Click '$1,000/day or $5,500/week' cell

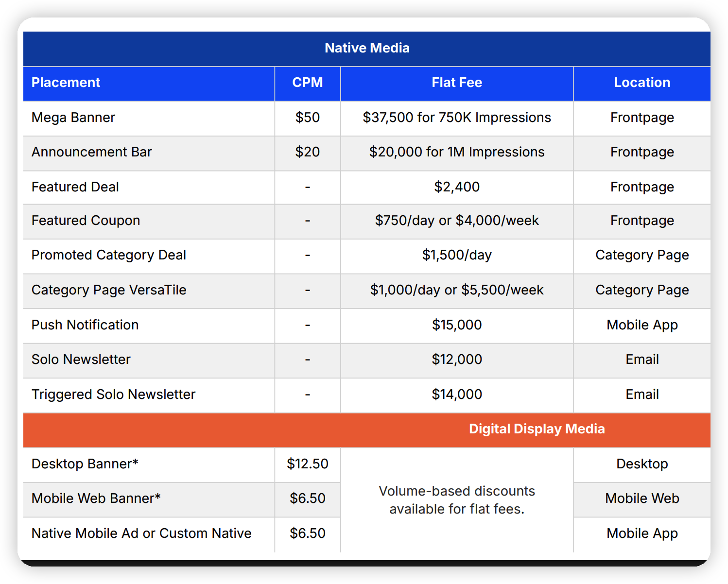[457, 290]
